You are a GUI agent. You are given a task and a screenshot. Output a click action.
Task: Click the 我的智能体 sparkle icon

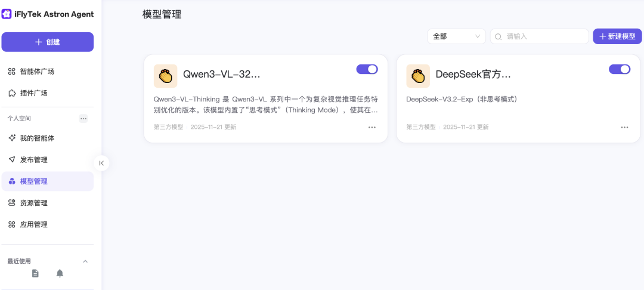click(12, 138)
